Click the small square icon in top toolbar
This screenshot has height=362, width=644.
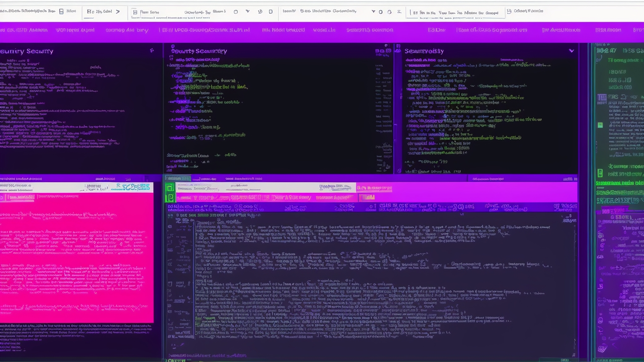coord(270,12)
